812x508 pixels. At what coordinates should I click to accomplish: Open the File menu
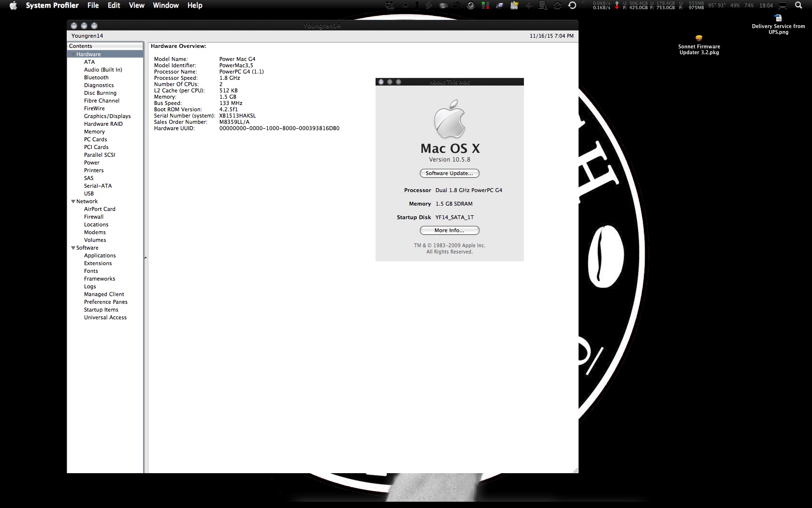pos(93,5)
